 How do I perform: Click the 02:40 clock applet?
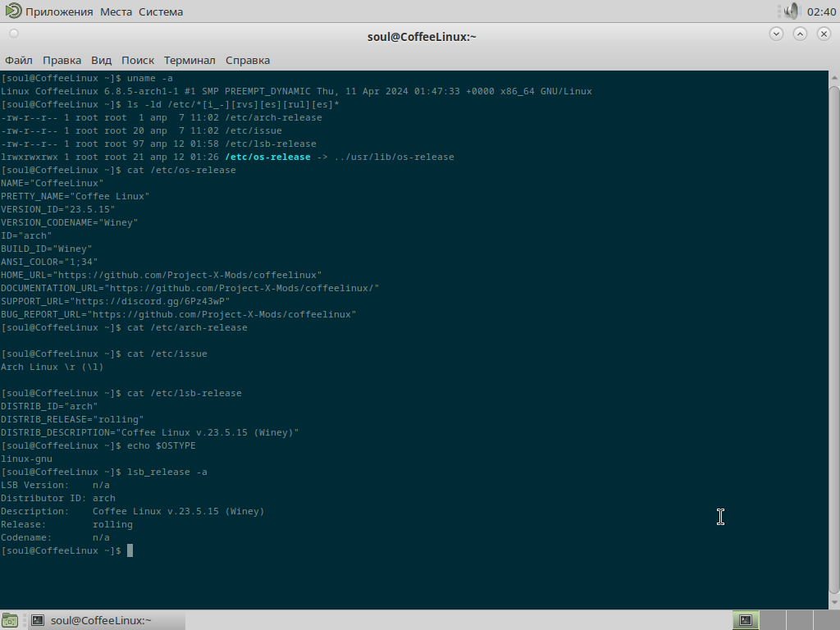point(821,11)
